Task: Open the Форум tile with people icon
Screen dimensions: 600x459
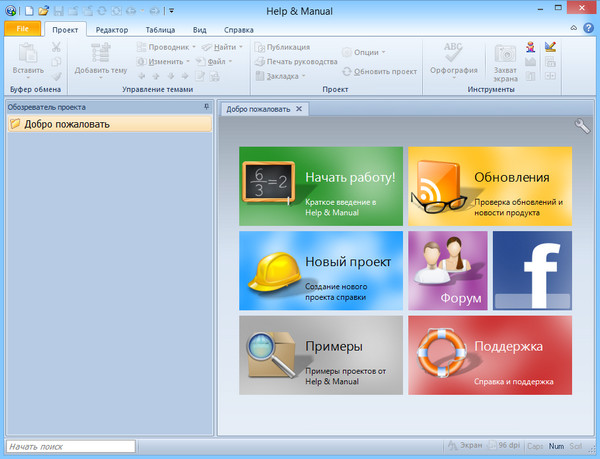Action: [x=447, y=270]
